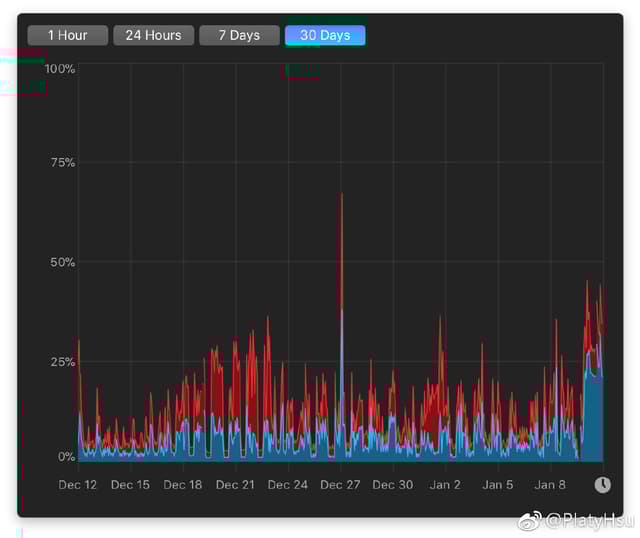Image resolution: width=640 pixels, height=538 pixels.
Task: Click the clock icon below the graph
Action: 602,485
